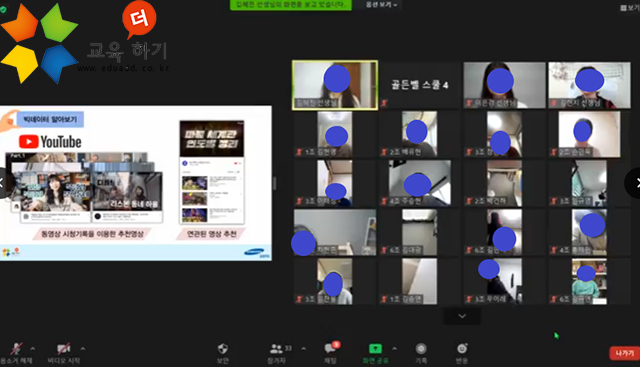
Task: Go to next gallery page with right arrow
Action: (x=634, y=183)
